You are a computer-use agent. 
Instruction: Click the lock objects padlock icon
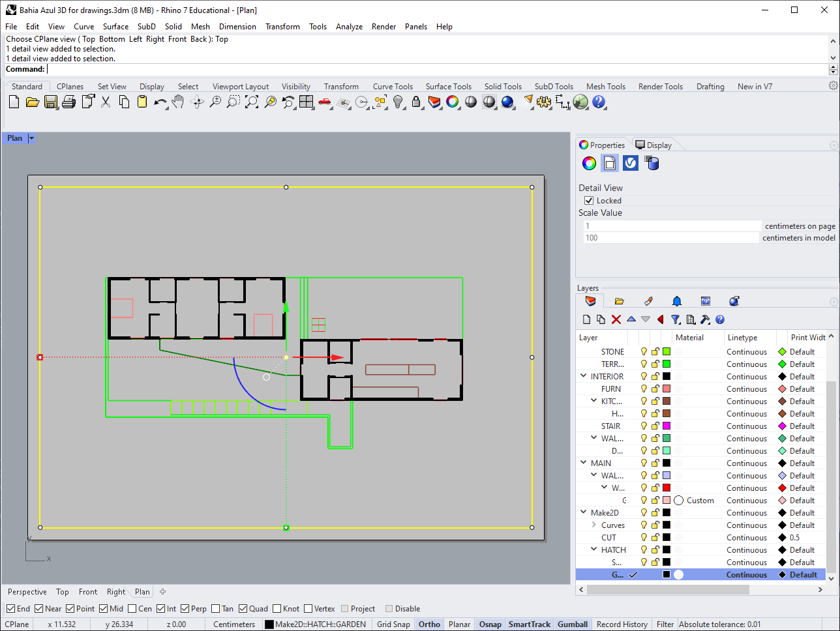coord(416,102)
